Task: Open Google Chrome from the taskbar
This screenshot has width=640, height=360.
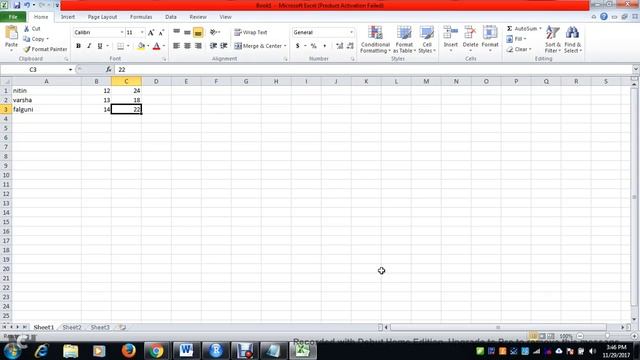Action: point(156,351)
